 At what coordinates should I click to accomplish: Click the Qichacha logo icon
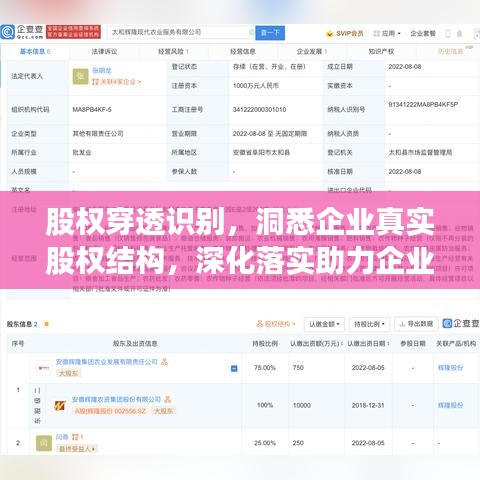coord(7,32)
